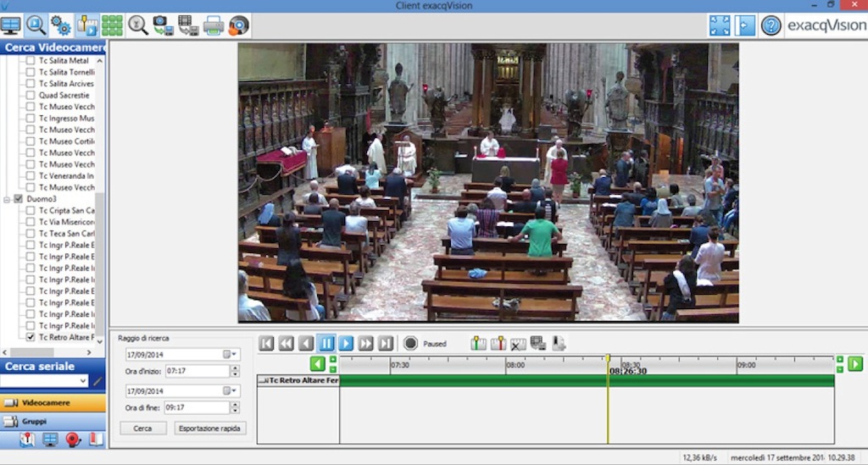Screen dimensions: 868x465
Task: Click the burn disc export icon
Action: (239, 25)
